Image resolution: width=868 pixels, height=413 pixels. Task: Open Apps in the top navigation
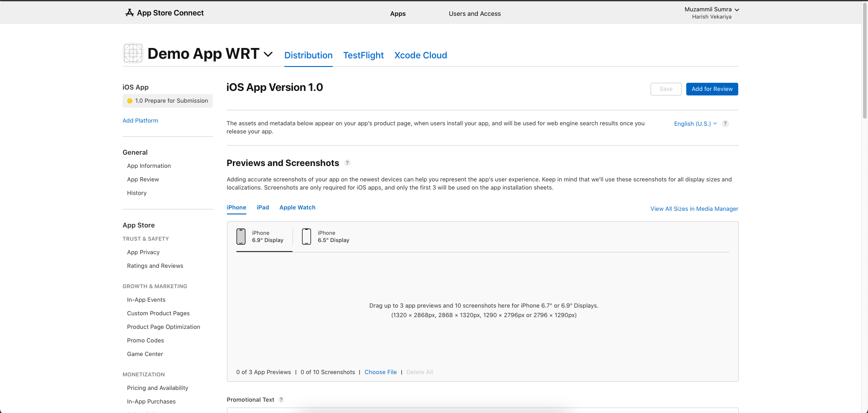coord(398,14)
